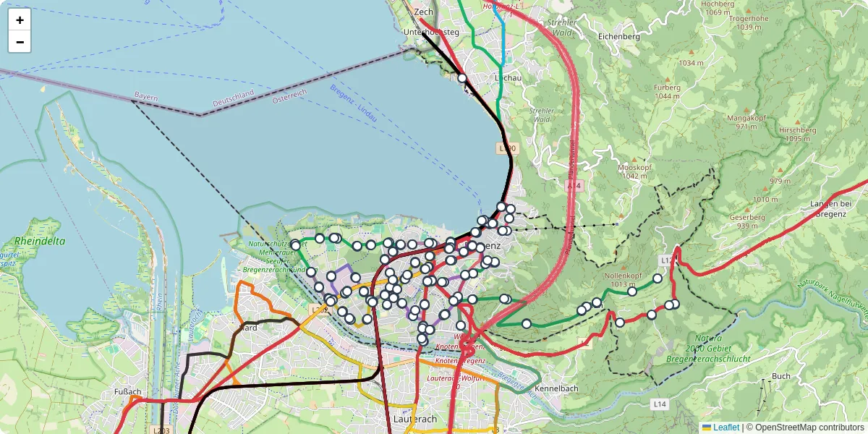Click the Deutschland border label
The width and height of the screenshot is (868, 434).
234,99
